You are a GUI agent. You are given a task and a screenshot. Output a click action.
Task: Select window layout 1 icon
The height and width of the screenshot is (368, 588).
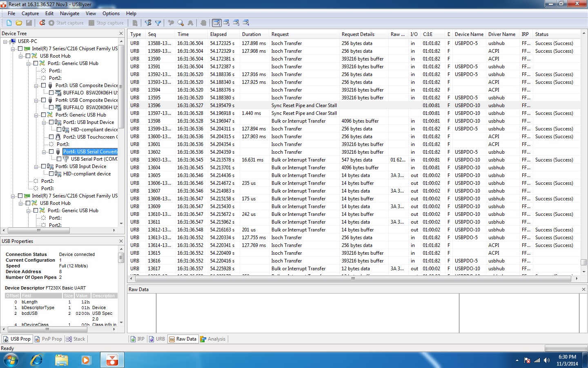pyautogui.click(x=217, y=23)
